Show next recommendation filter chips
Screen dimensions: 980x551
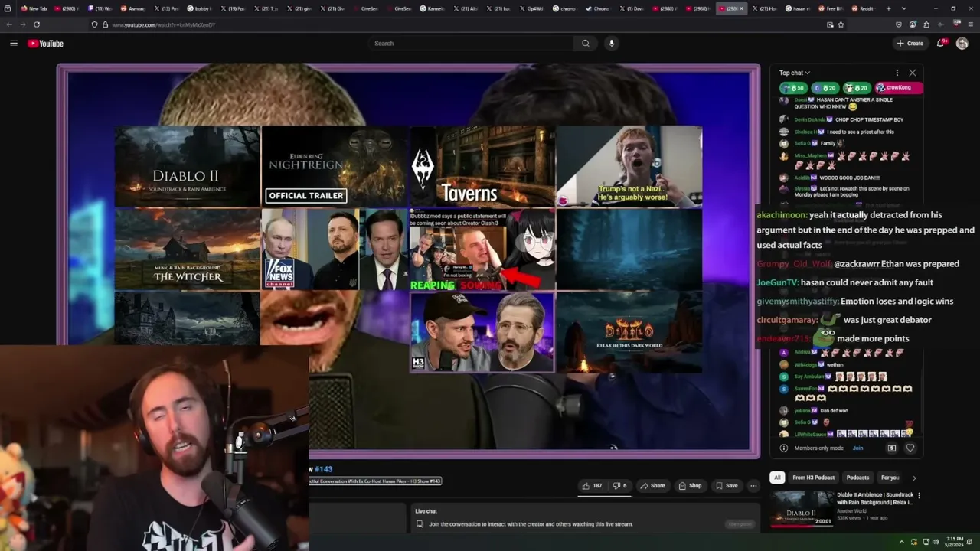pyautogui.click(x=913, y=478)
